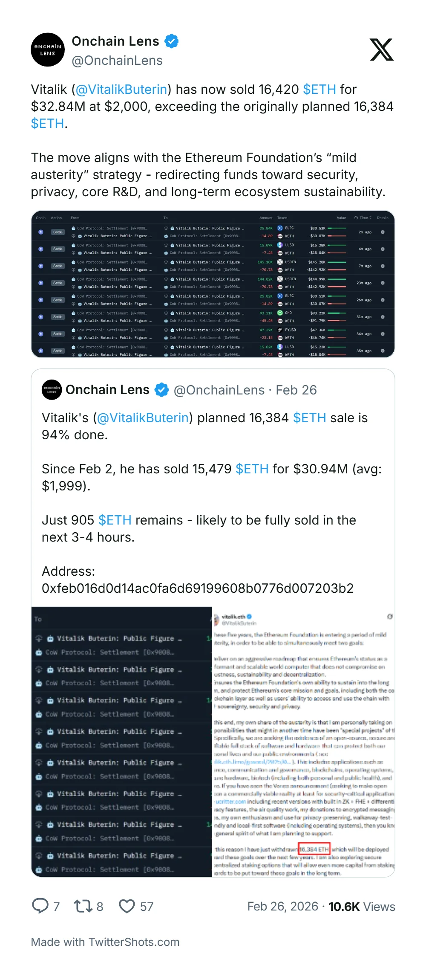The width and height of the screenshot is (426, 980).
Task: Click the GHO token icon
Action: (x=279, y=313)
